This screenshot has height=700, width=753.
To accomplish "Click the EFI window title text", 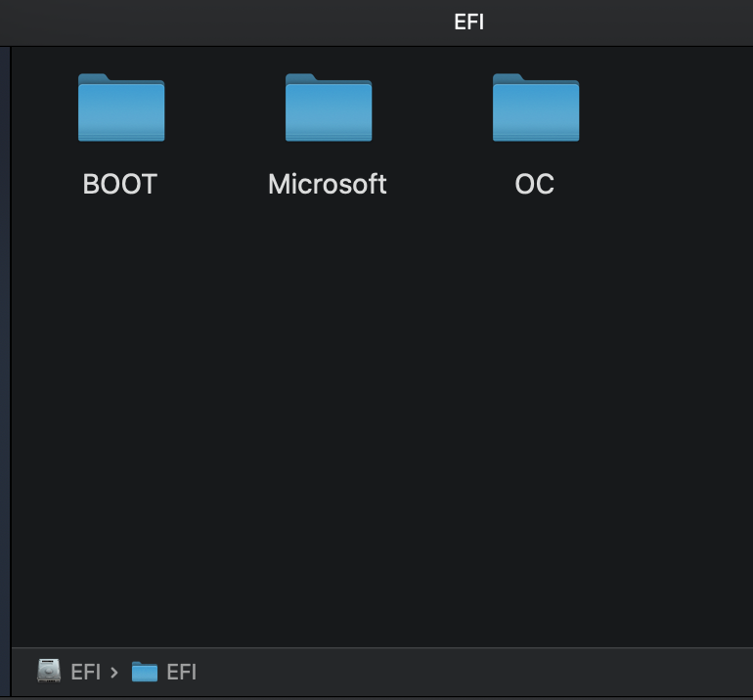I will pos(469,22).
